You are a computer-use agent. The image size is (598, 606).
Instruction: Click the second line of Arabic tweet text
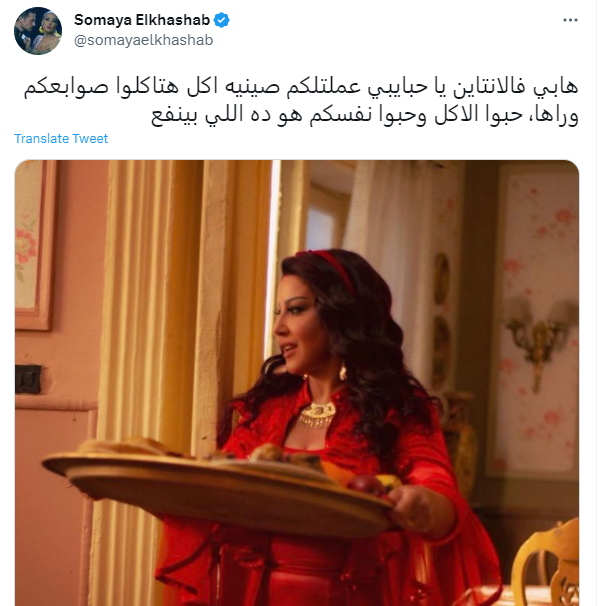(365, 115)
